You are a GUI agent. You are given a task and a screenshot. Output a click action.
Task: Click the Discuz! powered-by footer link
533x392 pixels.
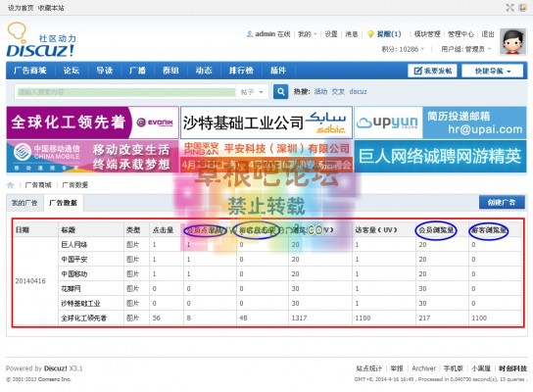(x=56, y=368)
